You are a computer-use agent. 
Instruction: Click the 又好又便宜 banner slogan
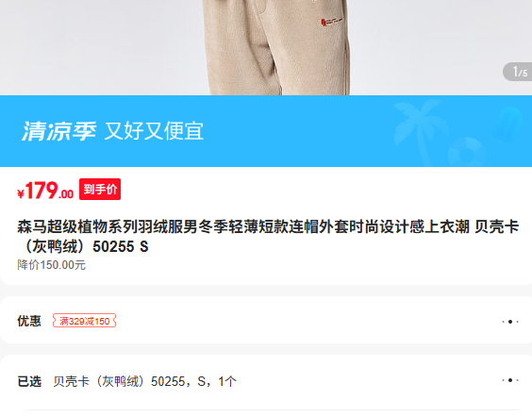154,131
